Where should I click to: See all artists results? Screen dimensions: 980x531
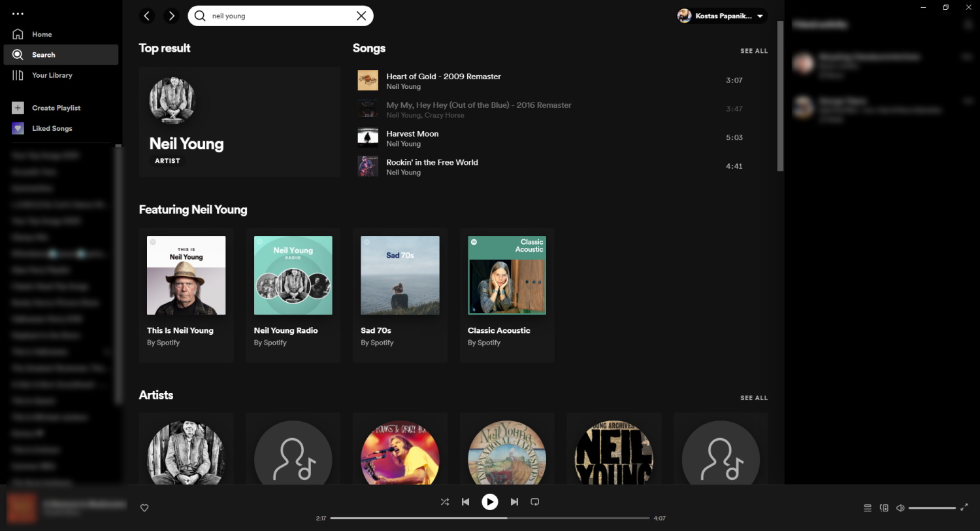point(754,398)
